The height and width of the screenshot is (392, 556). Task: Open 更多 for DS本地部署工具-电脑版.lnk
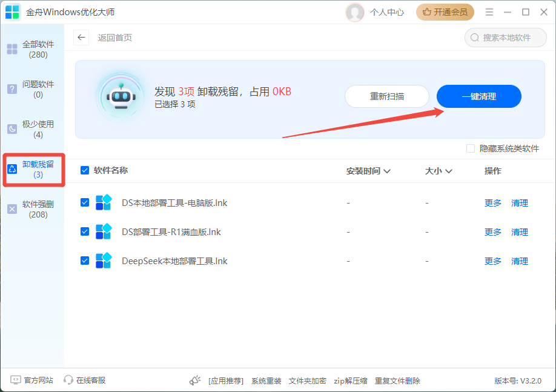[x=493, y=203]
